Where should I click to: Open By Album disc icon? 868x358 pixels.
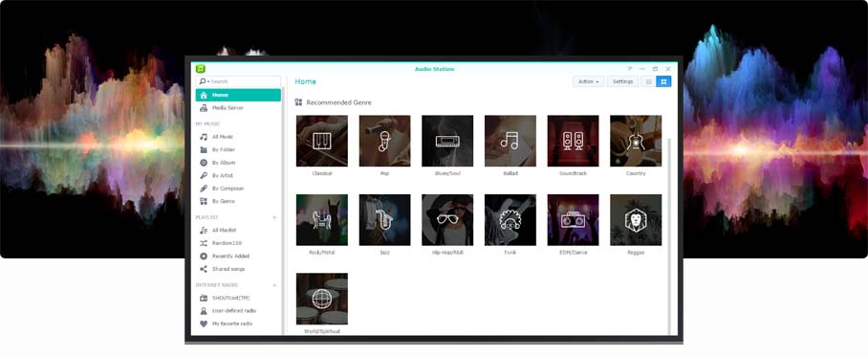204,163
